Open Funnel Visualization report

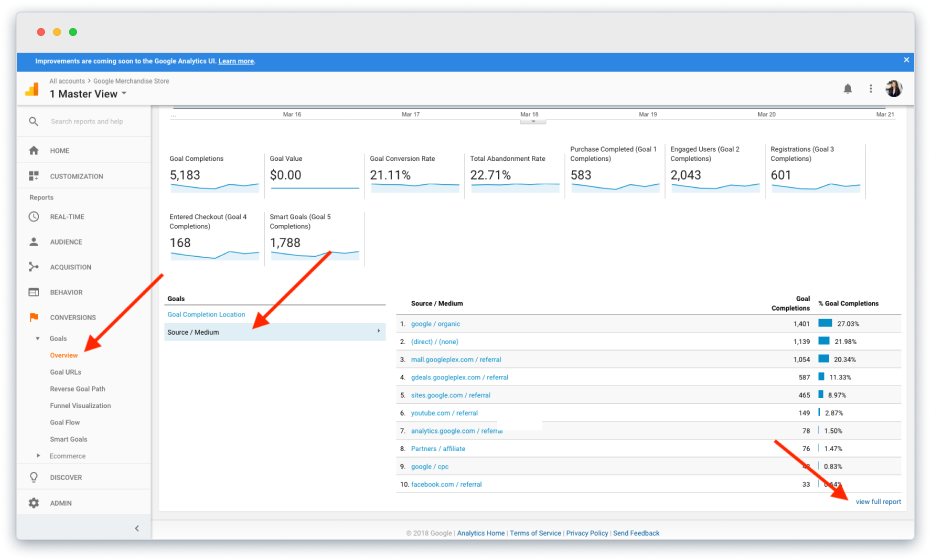[80, 406]
